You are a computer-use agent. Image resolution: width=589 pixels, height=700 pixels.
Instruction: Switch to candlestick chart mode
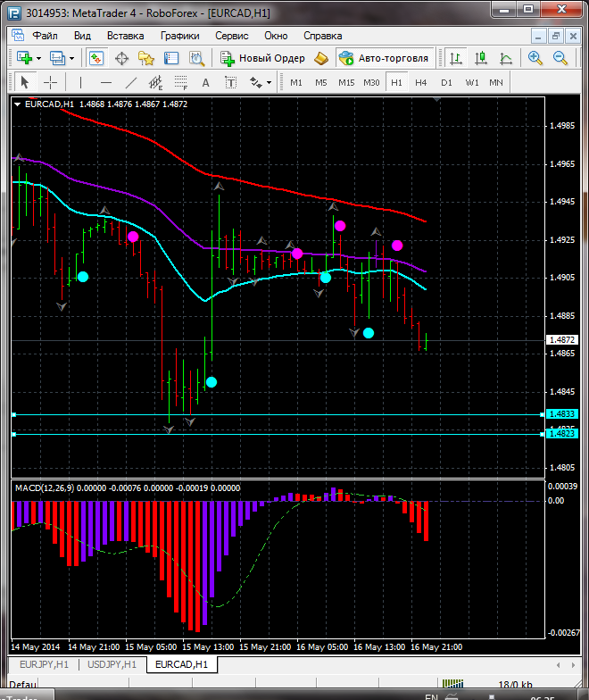click(x=481, y=58)
